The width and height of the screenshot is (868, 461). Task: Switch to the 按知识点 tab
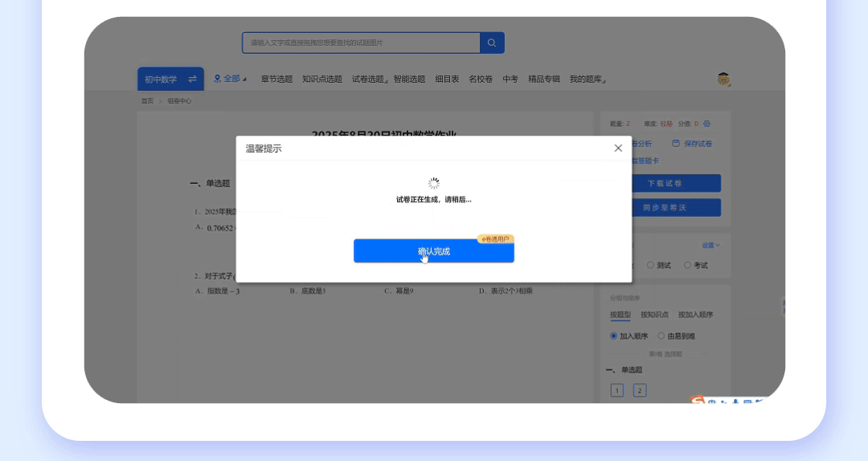point(654,315)
